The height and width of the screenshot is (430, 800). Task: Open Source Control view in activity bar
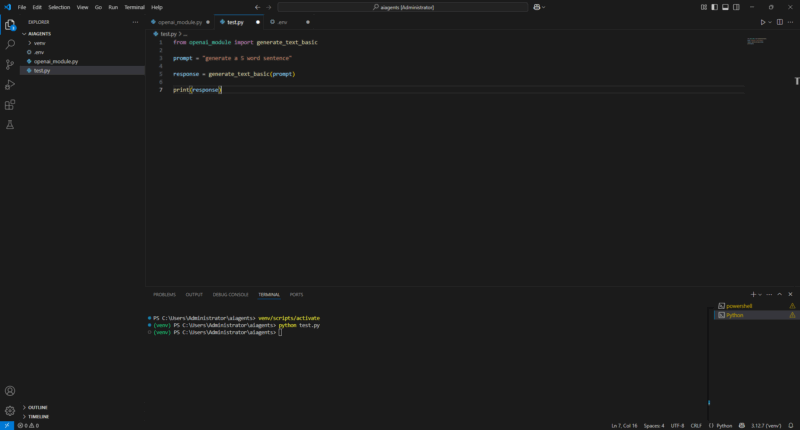(x=10, y=64)
